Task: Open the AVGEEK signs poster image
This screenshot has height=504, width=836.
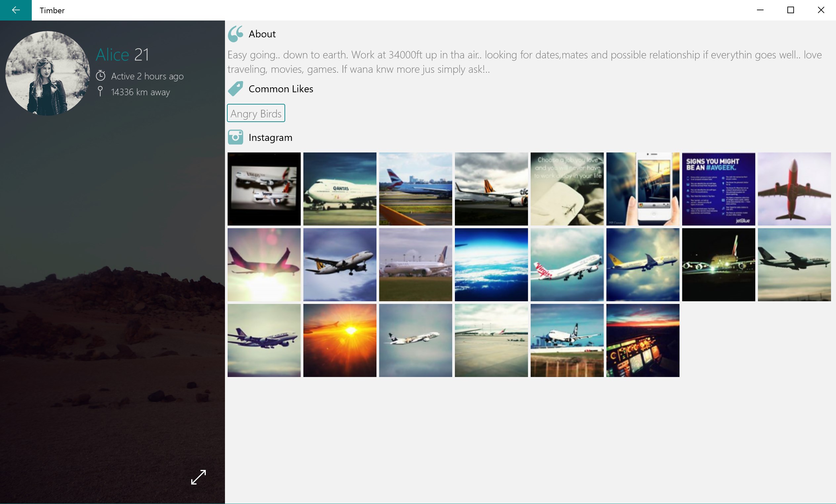Action: [x=718, y=189]
